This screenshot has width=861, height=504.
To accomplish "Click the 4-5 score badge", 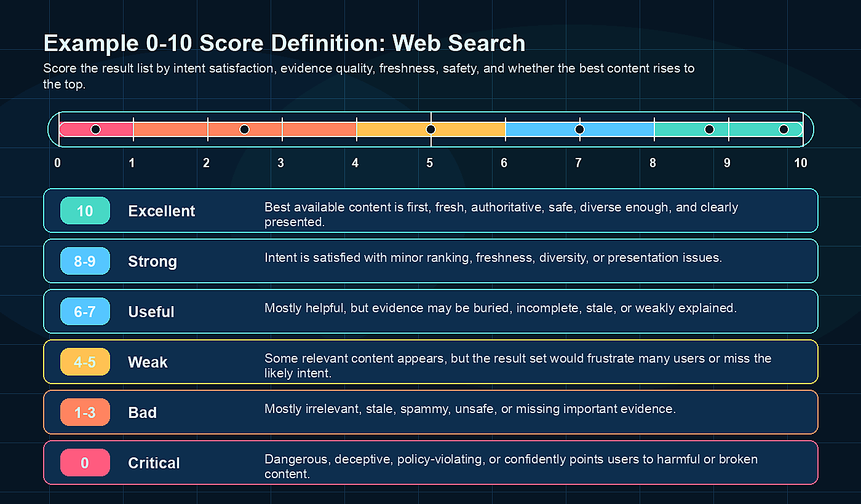I will coord(85,362).
